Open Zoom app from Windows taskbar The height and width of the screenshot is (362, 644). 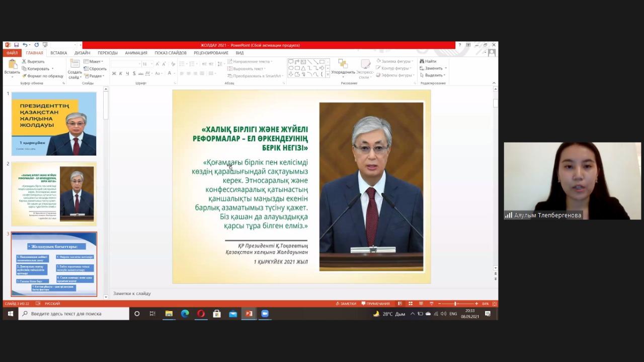(x=265, y=314)
